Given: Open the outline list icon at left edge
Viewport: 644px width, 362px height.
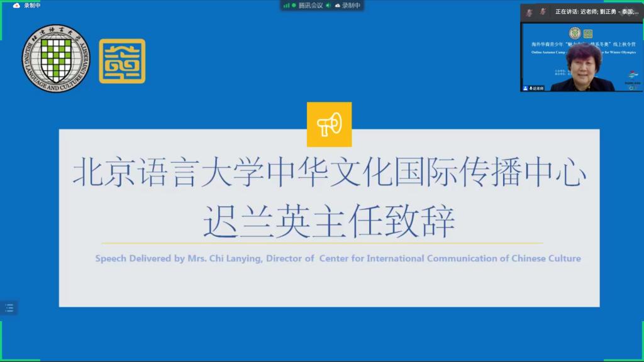Looking at the screenshot, I should tap(9, 308).
